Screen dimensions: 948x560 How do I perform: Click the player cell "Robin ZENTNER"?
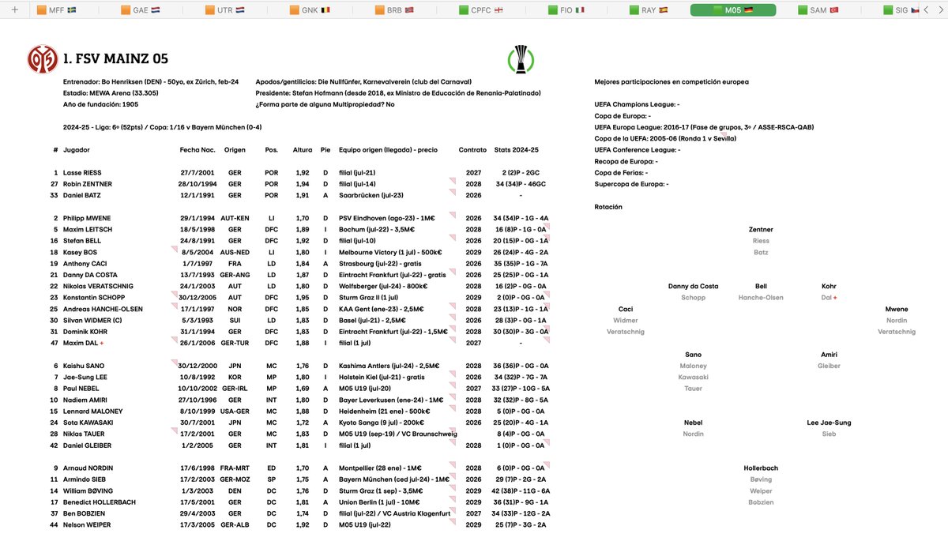coord(87,184)
